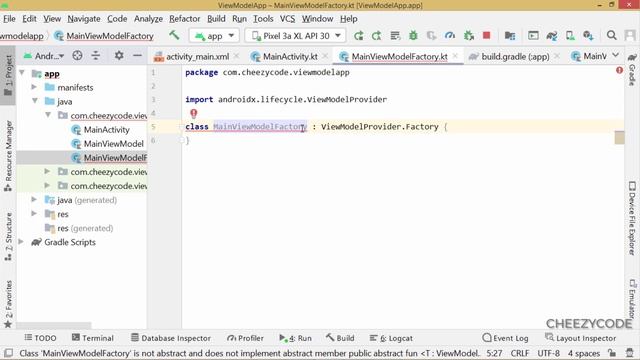Open the Android project view dropdown
640x360 pixels.
pos(44,56)
